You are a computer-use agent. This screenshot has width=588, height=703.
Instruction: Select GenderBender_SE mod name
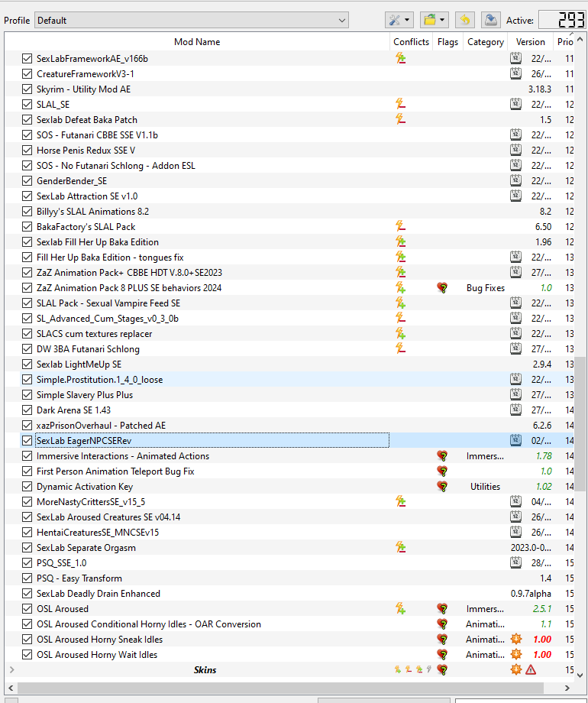click(x=72, y=180)
